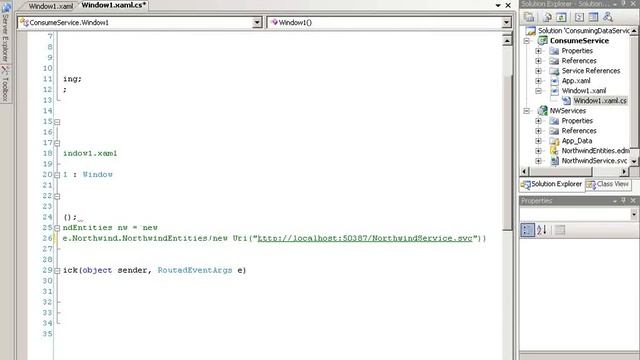The width and height of the screenshot is (640, 360).
Task: Click the NorthwindService.svc file icon
Action: coord(554,161)
